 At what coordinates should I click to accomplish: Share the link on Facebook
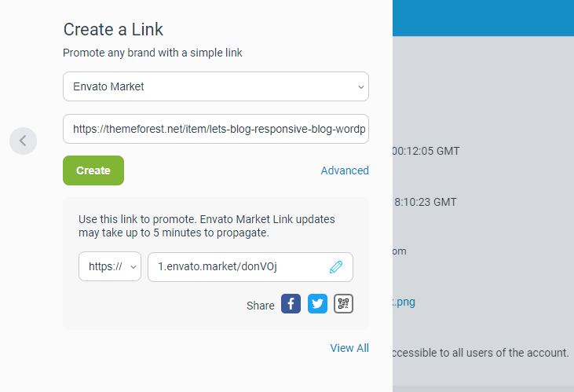291,304
